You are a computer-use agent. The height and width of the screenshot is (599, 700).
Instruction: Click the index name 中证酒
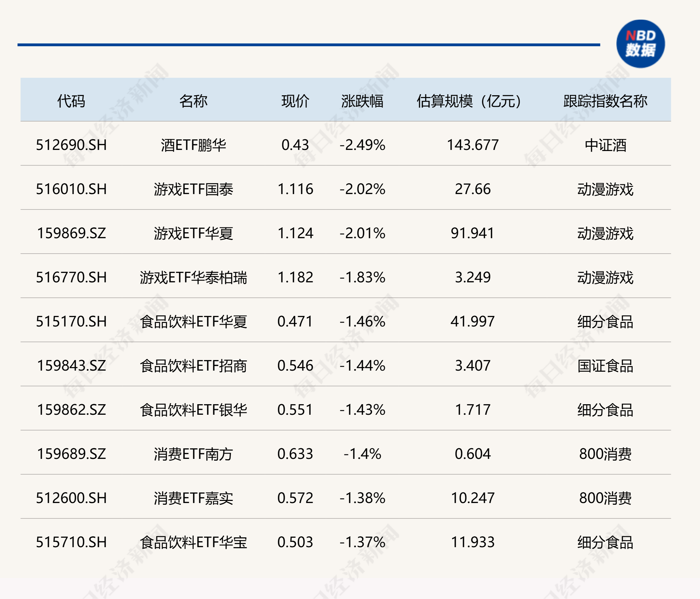click(605, 145)
